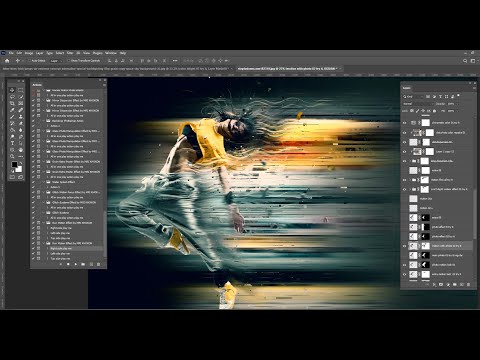This screenshot has width=480, height=360.
Task: Turn layer filtering on or off switch
Action: (x=458, y=95)
